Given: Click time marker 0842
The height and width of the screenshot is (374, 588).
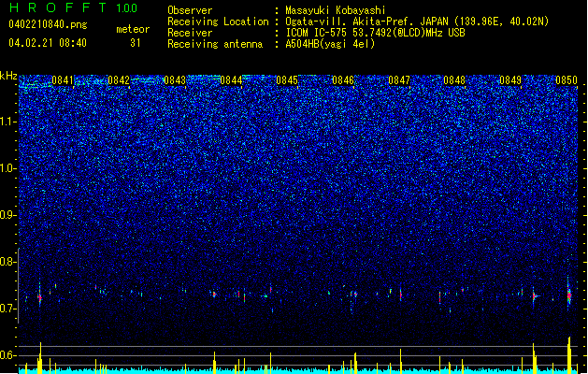Looking at the screenshot, I should (x=119, y=80).
